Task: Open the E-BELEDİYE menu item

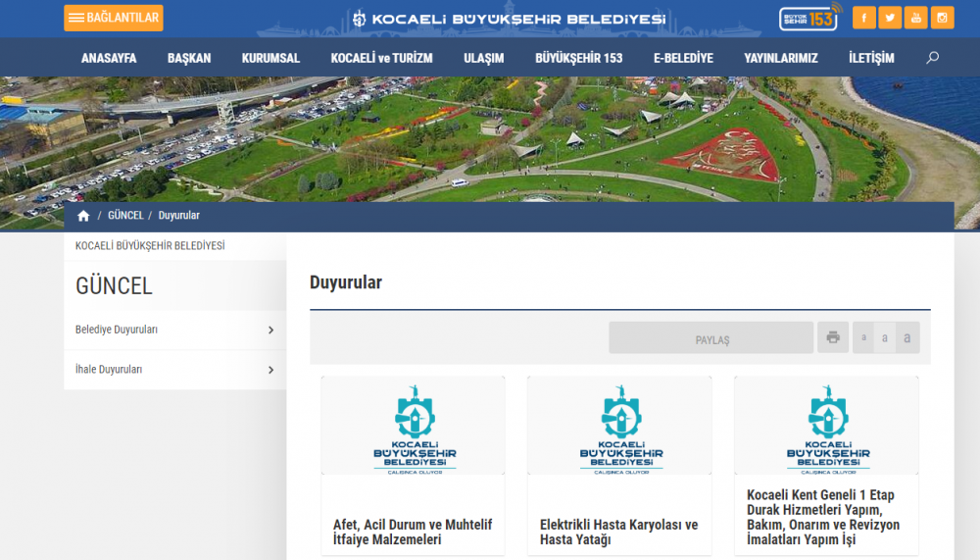Action: (x=683, y=58)
